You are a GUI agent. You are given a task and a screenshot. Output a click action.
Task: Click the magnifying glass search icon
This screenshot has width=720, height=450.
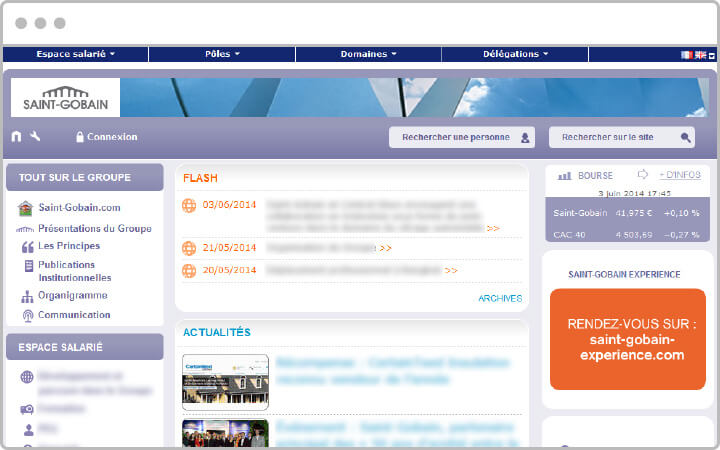685,137
